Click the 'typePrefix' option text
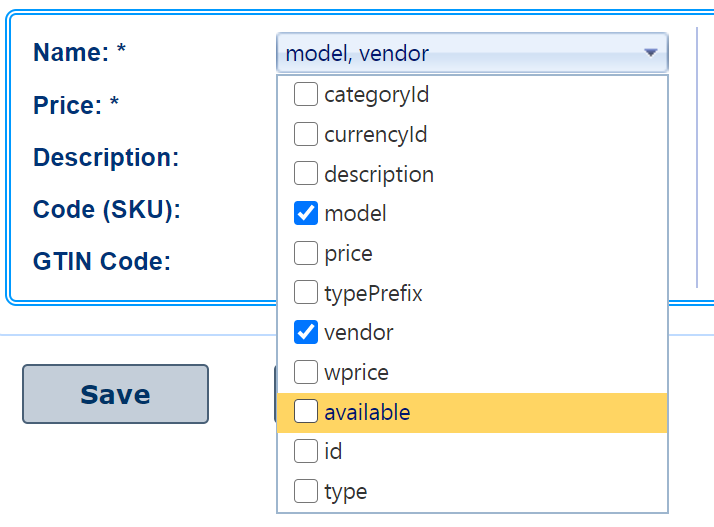714x527 pixels. click(x=373, y=293)
